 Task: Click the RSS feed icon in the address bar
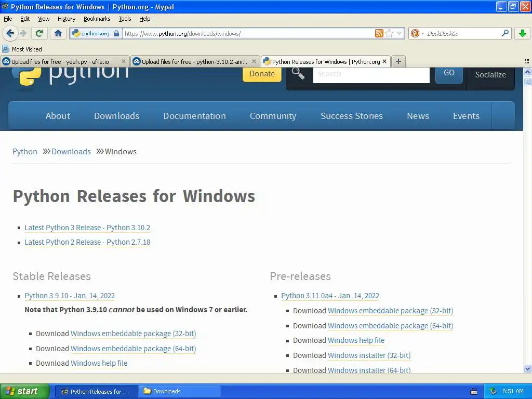(379, 33)
